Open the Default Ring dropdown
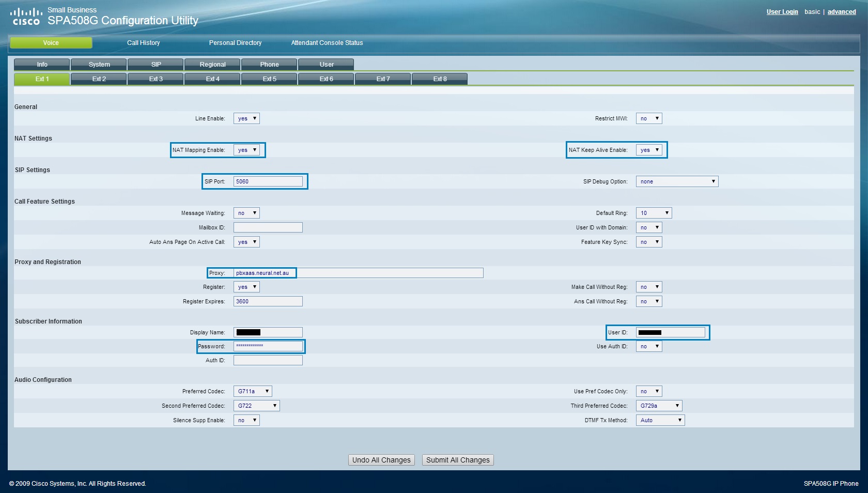Viewport: 868px width, 493px height. pyautogui.click(x=654, y=213)
